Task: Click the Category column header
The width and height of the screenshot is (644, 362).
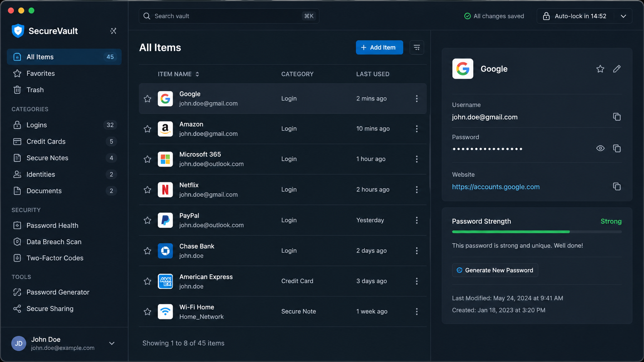Action: click(297, 74)
